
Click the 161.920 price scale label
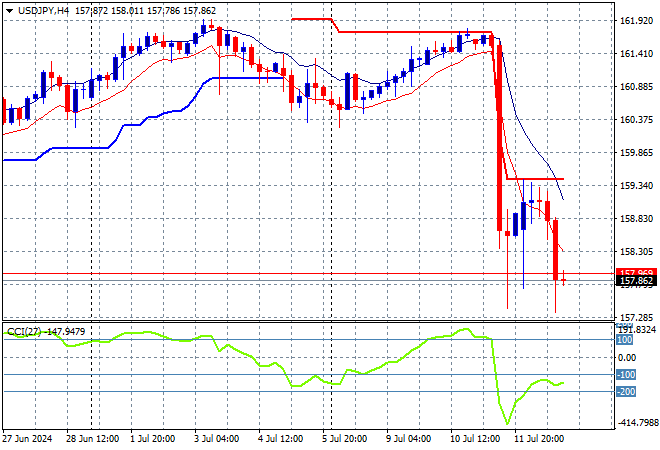point(636,20)
